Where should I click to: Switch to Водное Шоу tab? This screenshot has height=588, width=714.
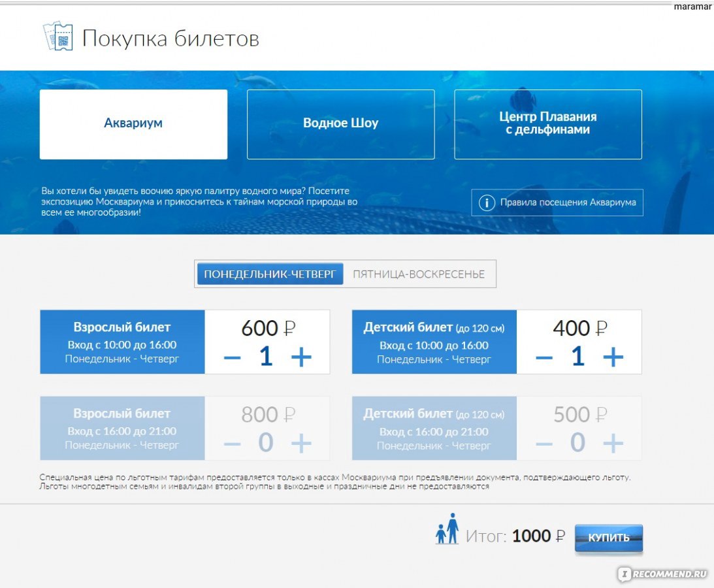click(x=340, y=123)
